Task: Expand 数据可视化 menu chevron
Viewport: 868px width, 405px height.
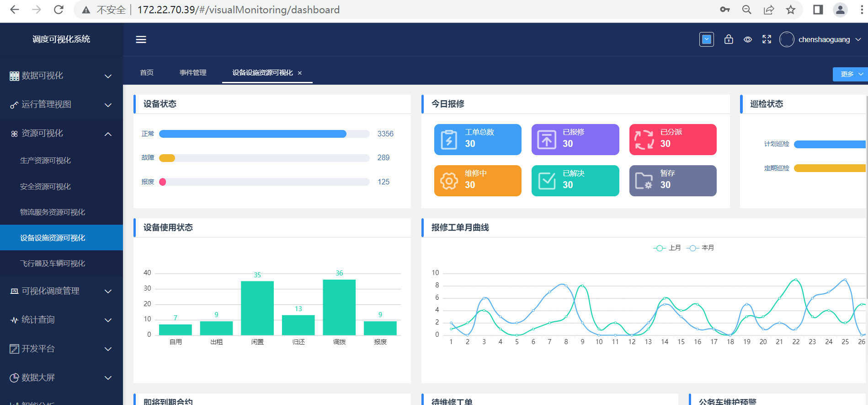Action: click(108, 76)
